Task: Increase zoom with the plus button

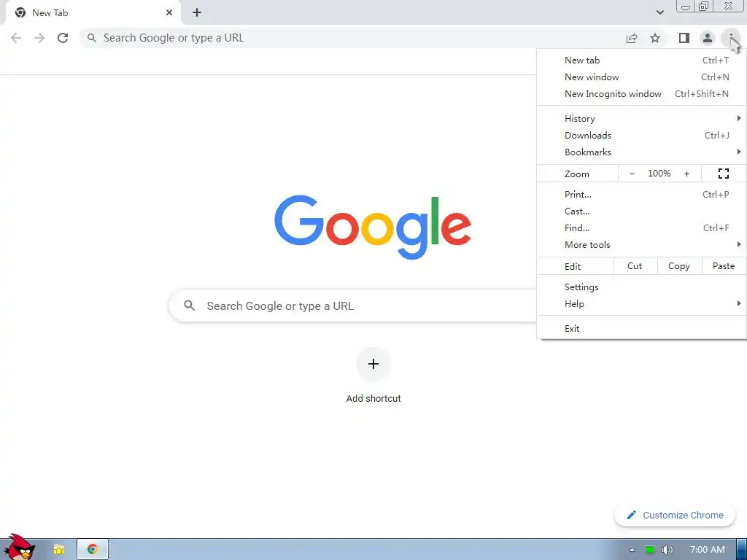Action: point(686,174)
